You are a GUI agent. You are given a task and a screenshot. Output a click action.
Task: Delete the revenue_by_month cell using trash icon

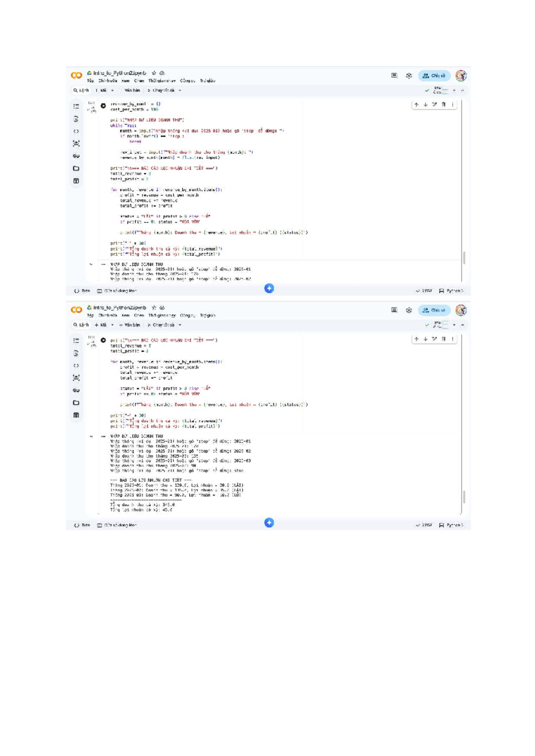tap(444, 105)
